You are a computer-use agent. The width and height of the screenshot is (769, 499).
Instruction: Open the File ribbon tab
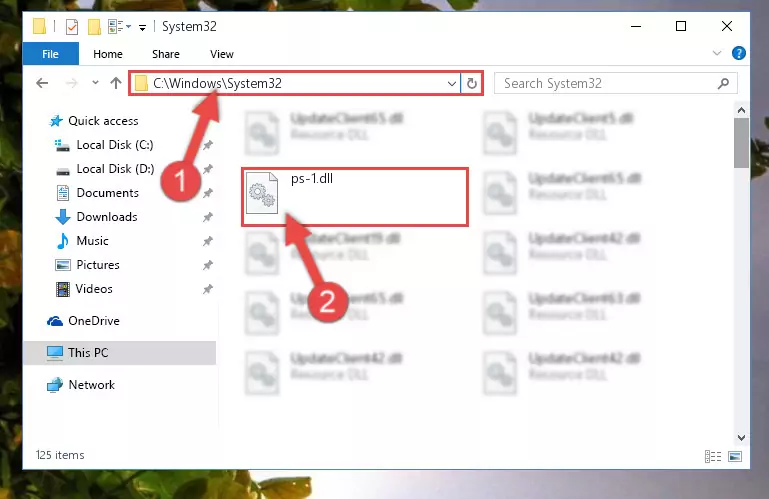pos(51,54)
